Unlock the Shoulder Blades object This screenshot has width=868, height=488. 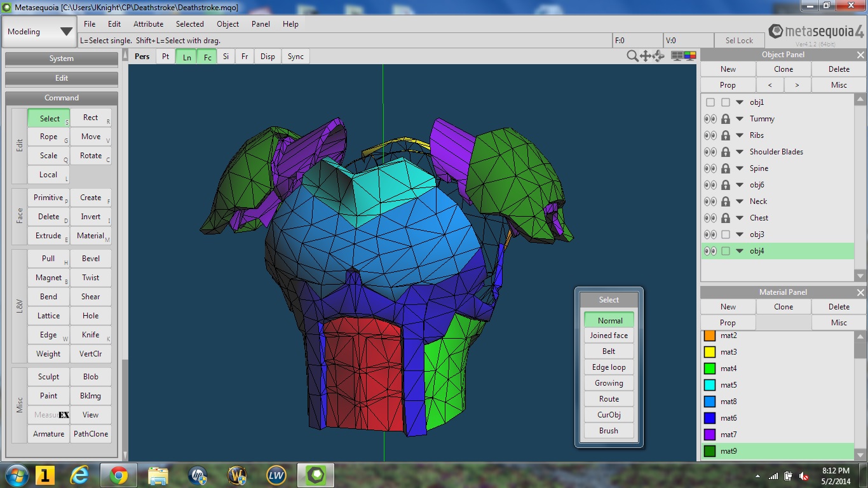(726, 152)
